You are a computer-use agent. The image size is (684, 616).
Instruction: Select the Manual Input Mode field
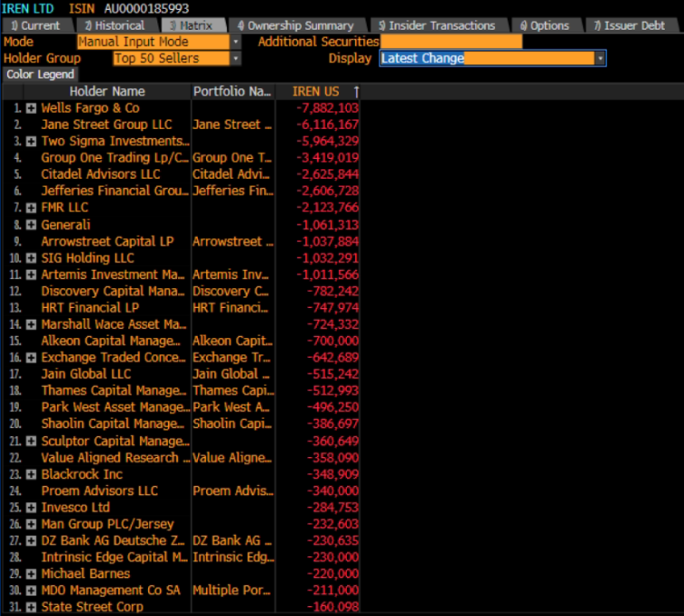click(x=153, y=42)
